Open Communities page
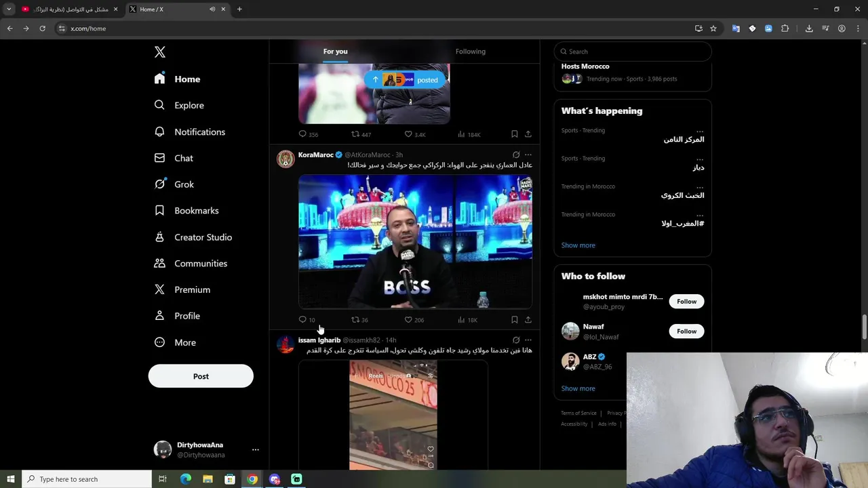 [x=191, y=263]
